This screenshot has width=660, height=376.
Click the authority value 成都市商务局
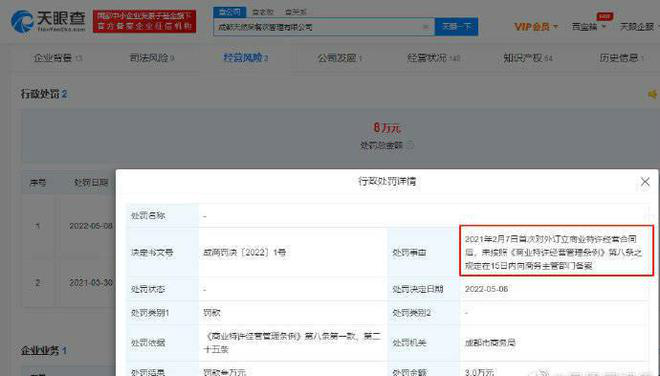[x=490, y=343]
